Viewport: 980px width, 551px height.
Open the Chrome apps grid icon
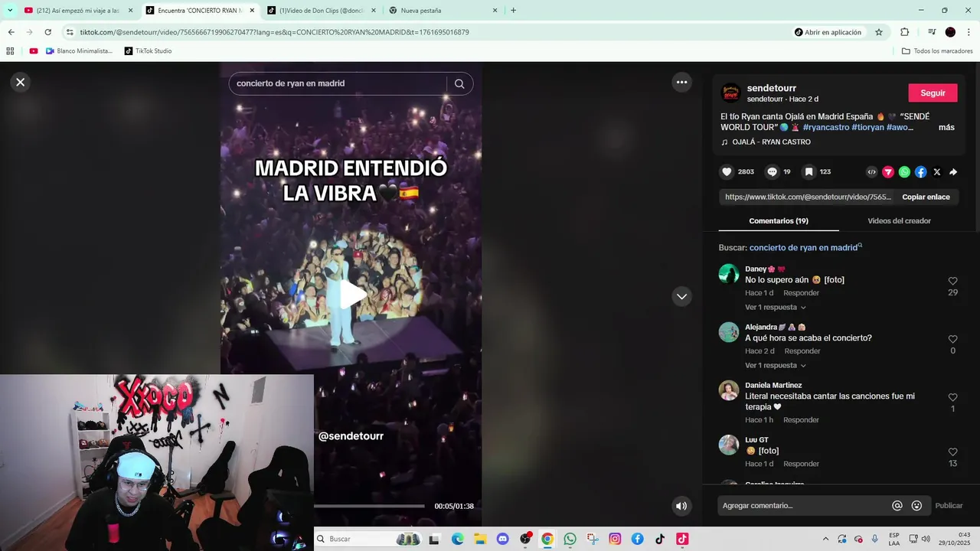(x=10, y=51)
